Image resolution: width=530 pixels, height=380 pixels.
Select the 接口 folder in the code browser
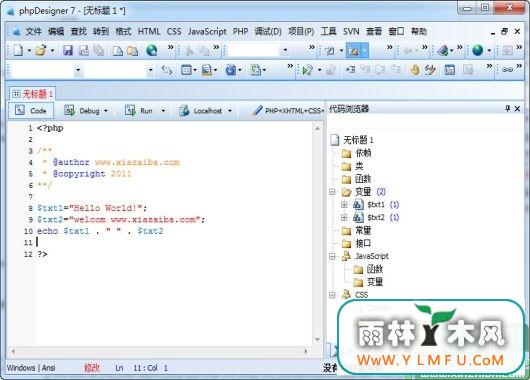click(363, 243)
